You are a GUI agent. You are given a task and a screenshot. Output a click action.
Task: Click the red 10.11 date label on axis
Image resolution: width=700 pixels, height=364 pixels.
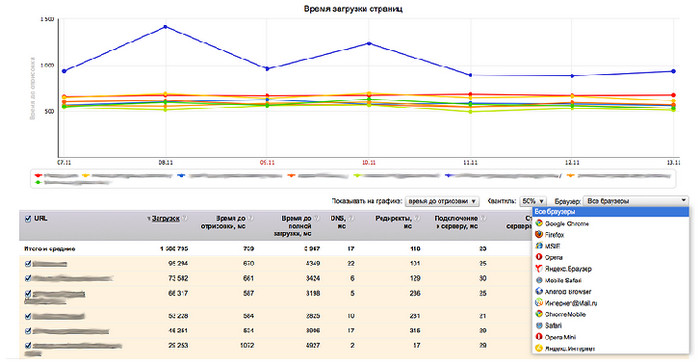[x=369, y=163]
